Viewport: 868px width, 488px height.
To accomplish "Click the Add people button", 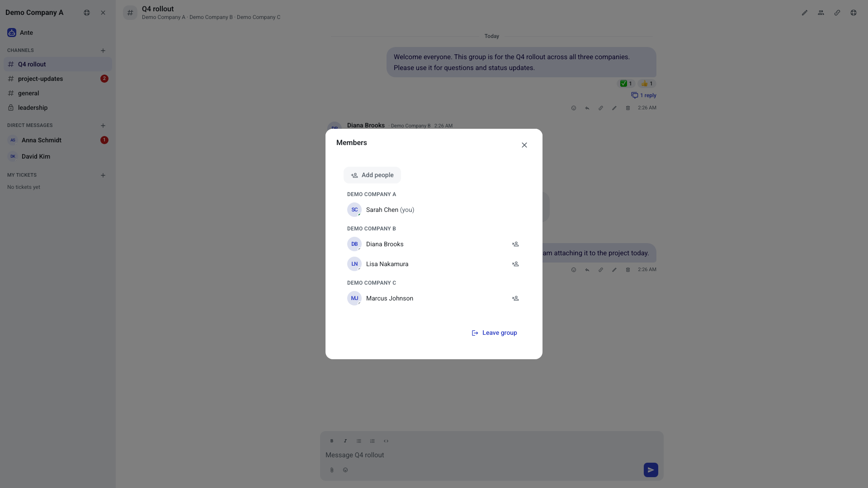I will coord(372,175).
